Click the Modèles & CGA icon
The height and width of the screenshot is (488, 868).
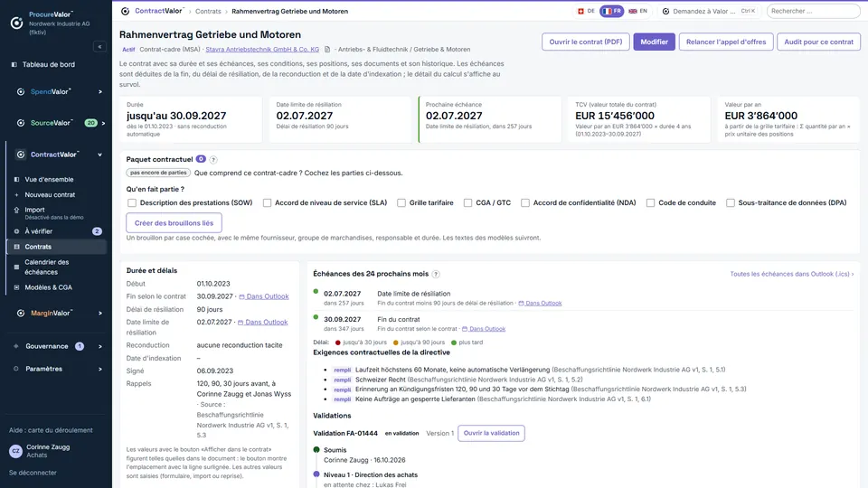[16, 287]
